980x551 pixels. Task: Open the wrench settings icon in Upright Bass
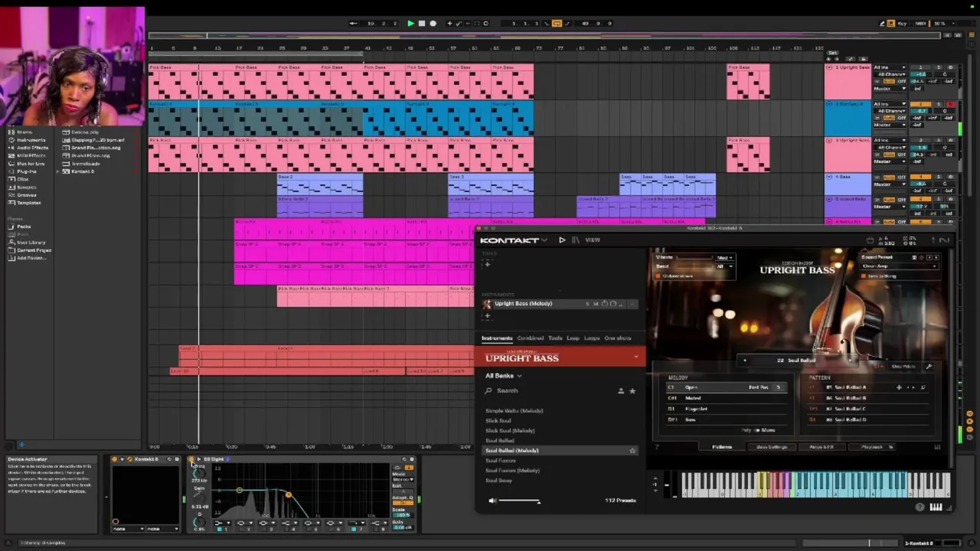(929, 367)
